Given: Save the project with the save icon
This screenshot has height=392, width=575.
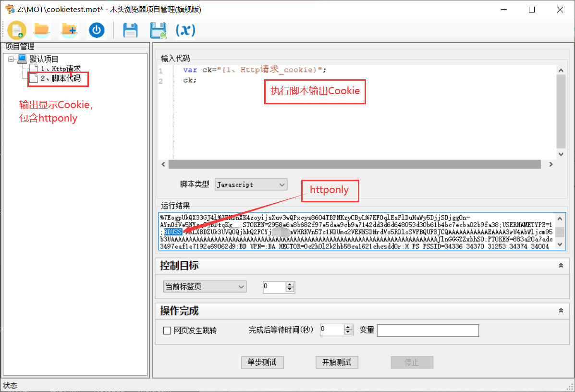Looking at the screenshot, I should click(x=130, y=30).
